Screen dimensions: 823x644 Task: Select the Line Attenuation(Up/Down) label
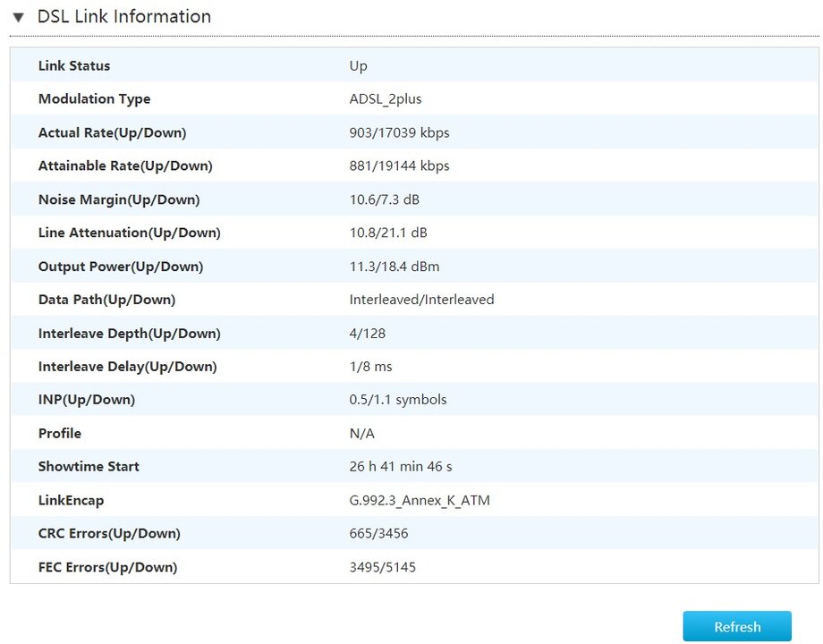129,233
